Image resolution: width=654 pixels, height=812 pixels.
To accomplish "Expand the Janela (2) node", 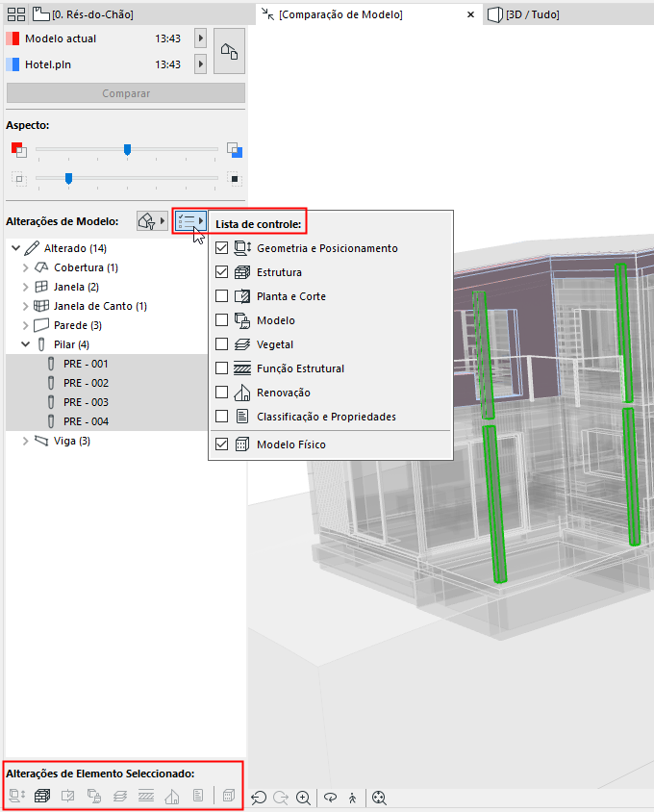I will 25,287.
